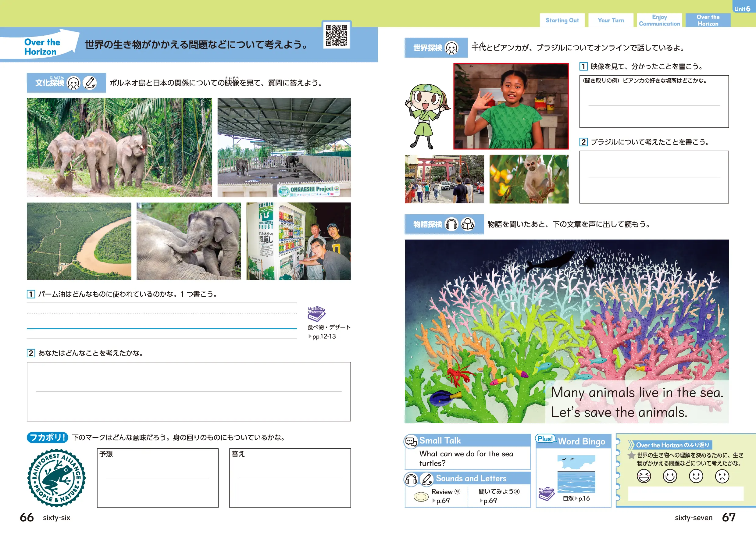756x535 pixels.
Task: Open the Starting Out tab
Action: click(x=562, y=20)
